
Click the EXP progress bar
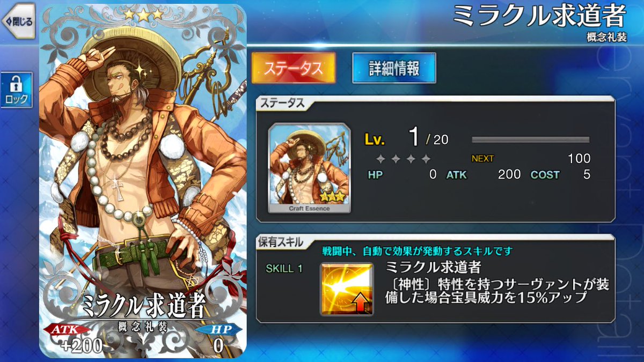coord(530,139)
